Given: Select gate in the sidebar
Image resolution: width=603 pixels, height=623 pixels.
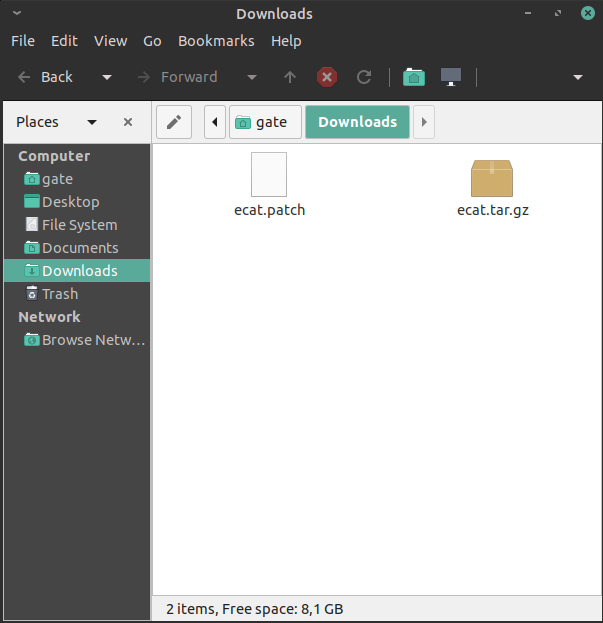Looking at the screenshot, I should [x=77, y=179].
